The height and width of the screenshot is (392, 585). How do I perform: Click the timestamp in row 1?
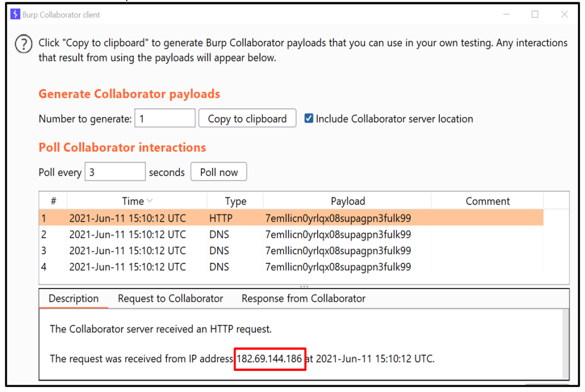point(127,218)
